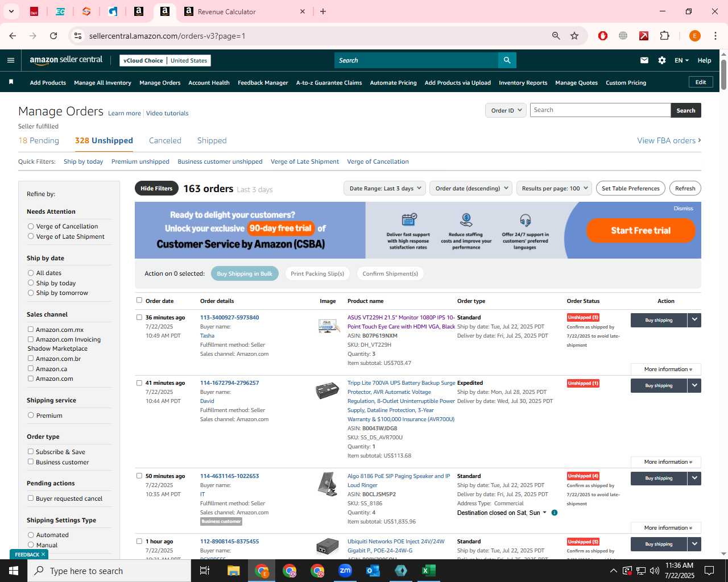728x582 pixels.
Task: Expand Destination closed on Sat, Sun arrow
Action: (x=544, y=513)
